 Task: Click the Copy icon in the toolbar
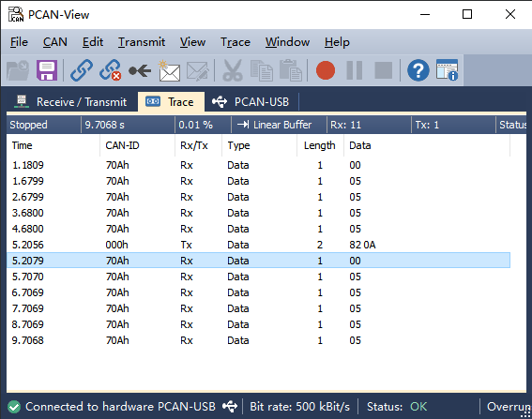point(261,70)
